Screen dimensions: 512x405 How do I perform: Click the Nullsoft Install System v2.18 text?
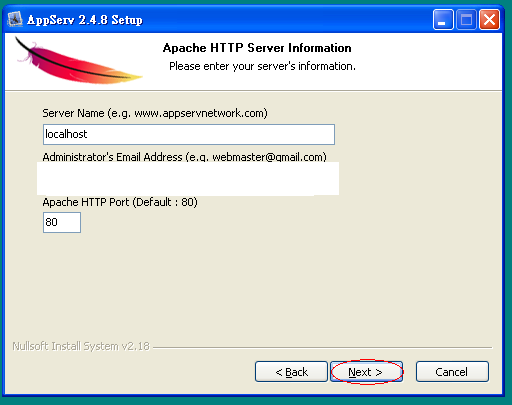[x=81, y=346]
